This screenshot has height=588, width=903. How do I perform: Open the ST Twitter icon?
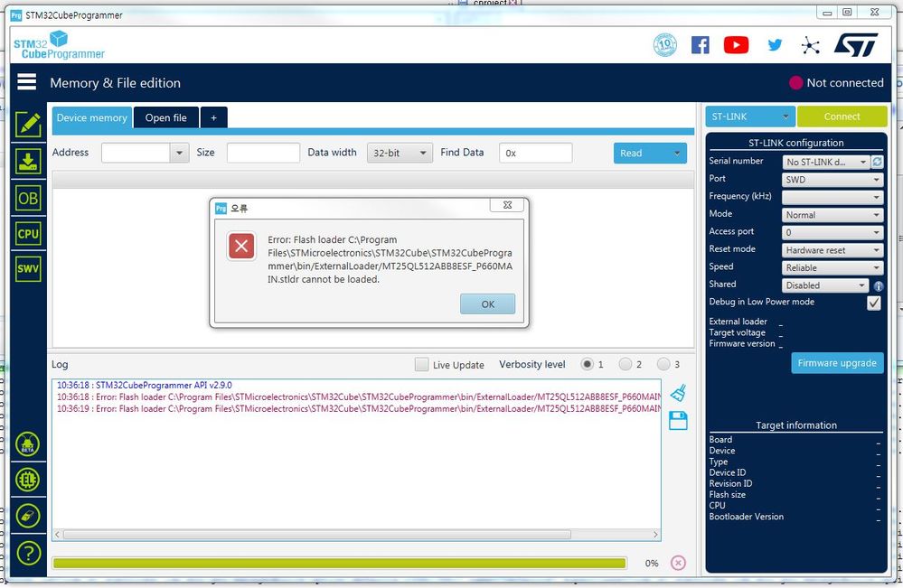click(x=775, y=45)
